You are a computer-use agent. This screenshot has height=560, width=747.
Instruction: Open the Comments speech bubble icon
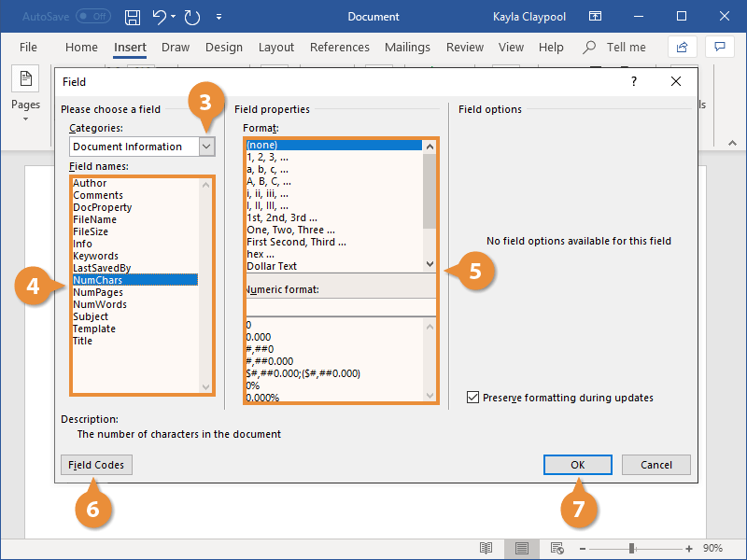click(x=719, y=47)
